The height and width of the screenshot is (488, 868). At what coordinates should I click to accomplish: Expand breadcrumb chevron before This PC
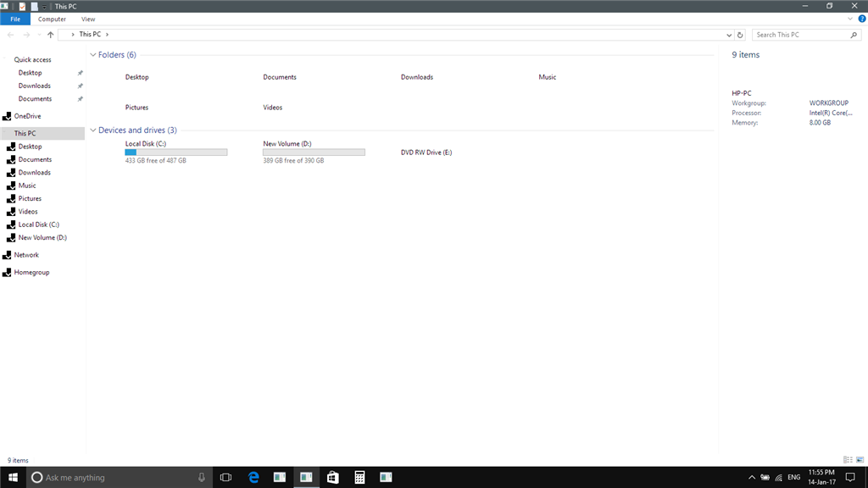point(73,34)
